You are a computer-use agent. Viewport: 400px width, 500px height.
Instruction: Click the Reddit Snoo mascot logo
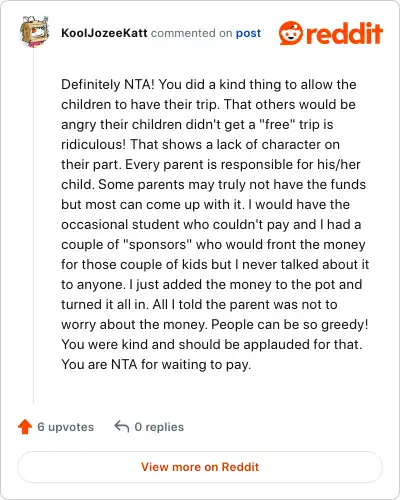pos(291,33)
